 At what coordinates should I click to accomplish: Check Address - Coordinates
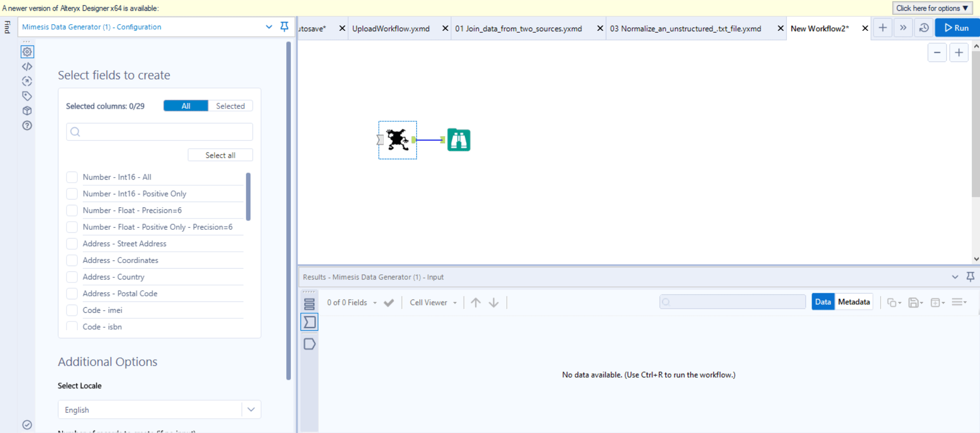pos(72,260)
